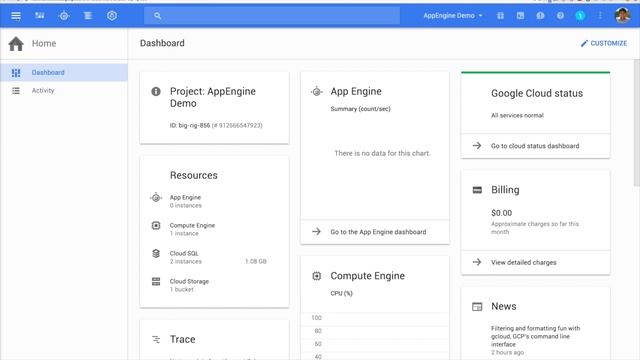
Task: Open the AppEngine Demo project selector dropdown
Action: [453, 16]
